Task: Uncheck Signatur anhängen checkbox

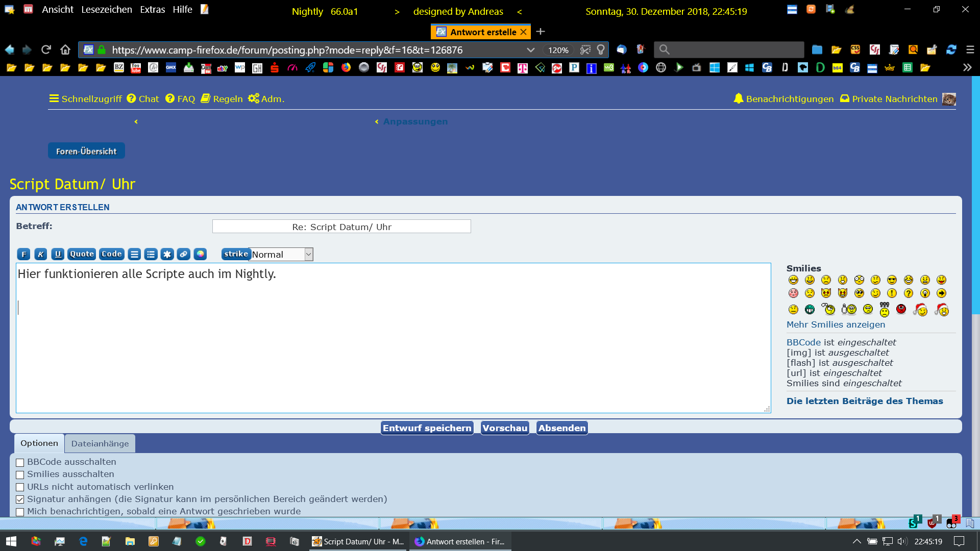Action: click(20, 499)
